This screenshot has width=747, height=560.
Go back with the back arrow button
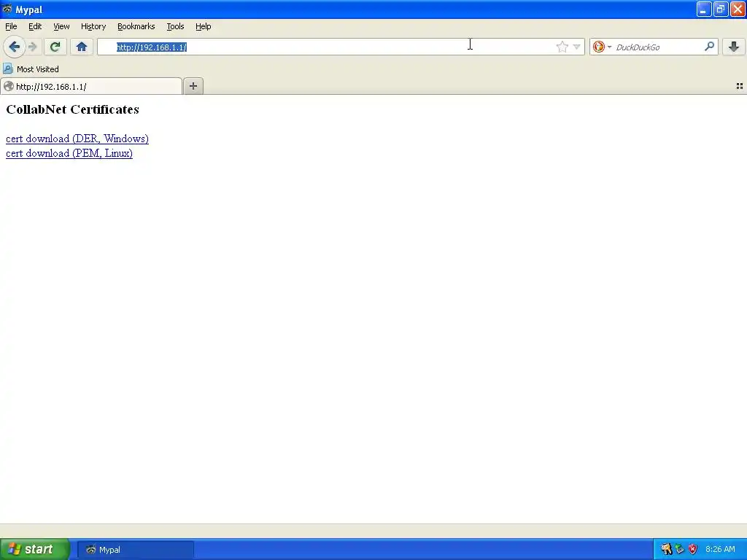coord(15,47)
